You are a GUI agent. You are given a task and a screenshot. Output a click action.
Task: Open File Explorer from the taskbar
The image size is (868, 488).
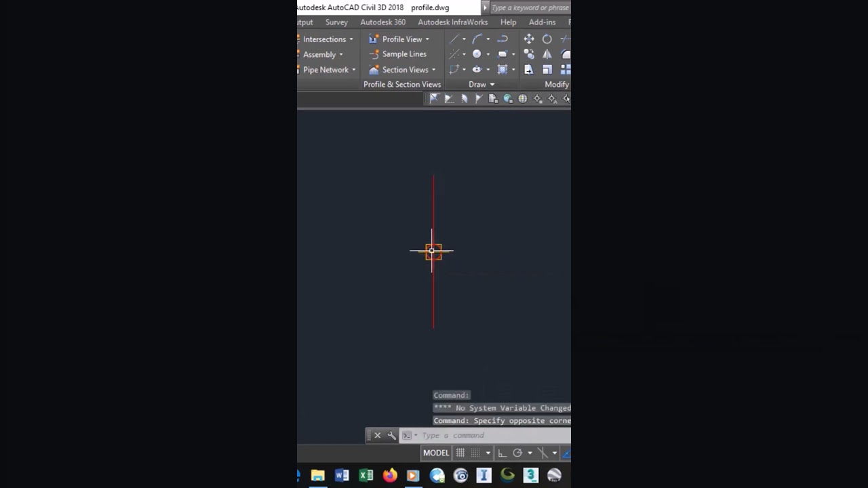click(x=317, y=475)
